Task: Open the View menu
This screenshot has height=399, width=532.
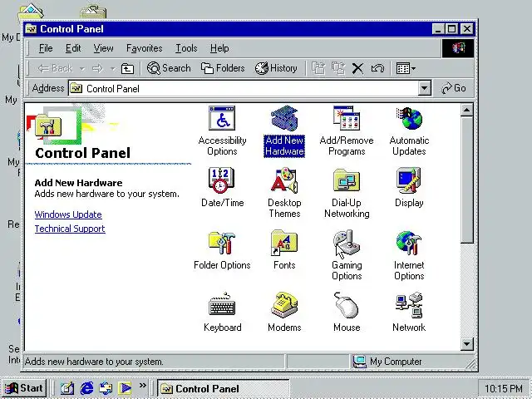Action: point(103,48)
